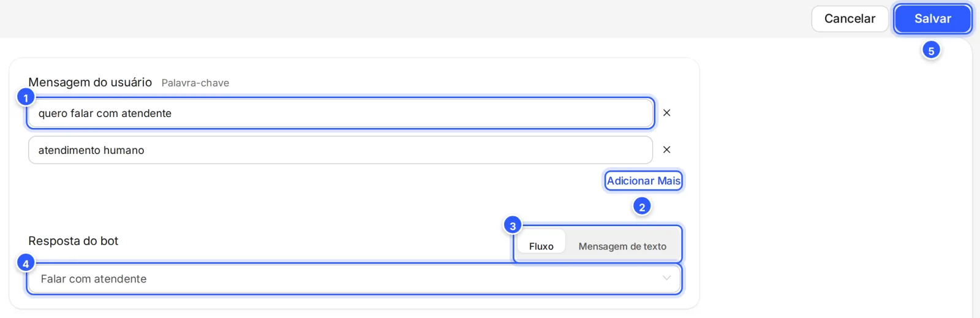This screenshot has width=980, height=318.
Task: Remove the "quero falar com atendente" keyword
Action: click(x=666, y=113)
